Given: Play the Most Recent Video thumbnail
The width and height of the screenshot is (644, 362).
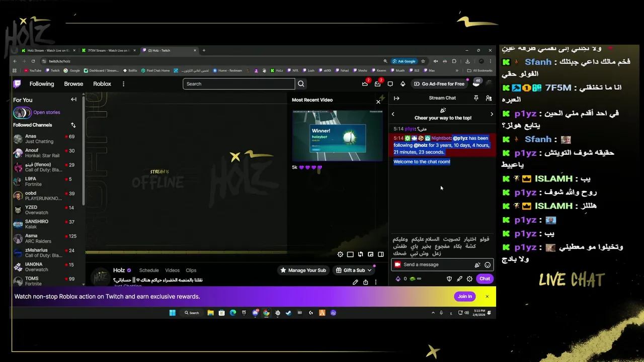Looking at the screenshot, I should 337,136.
